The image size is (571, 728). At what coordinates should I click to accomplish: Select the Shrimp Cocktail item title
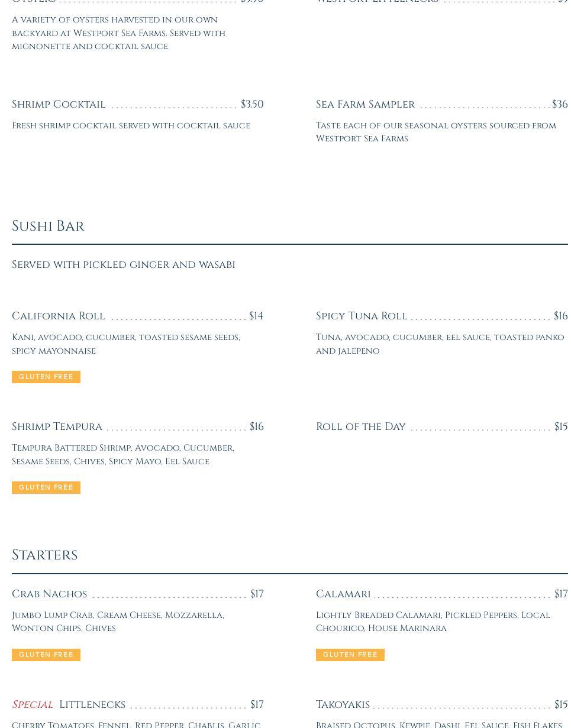(x=59, y=105)
